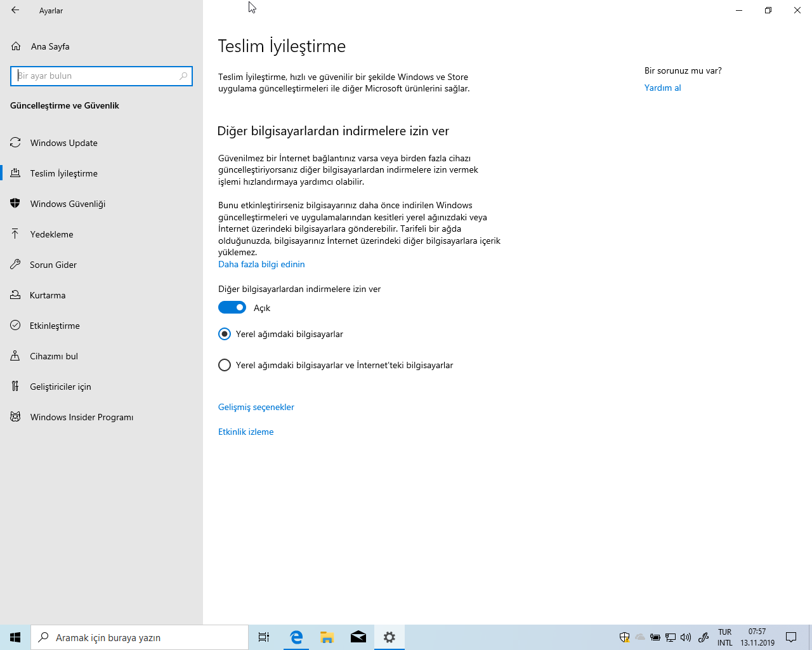Click the battery tray icon
The image size is (812, 650).
point(655,637)
